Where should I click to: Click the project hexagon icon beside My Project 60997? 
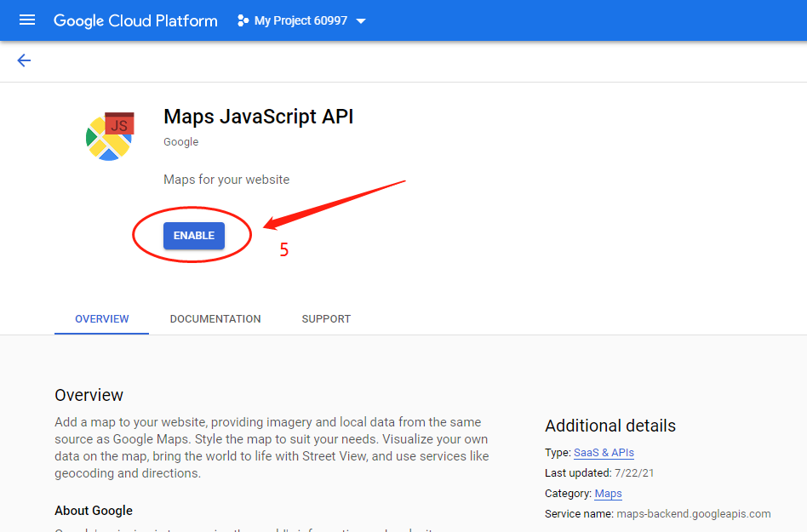243,20
